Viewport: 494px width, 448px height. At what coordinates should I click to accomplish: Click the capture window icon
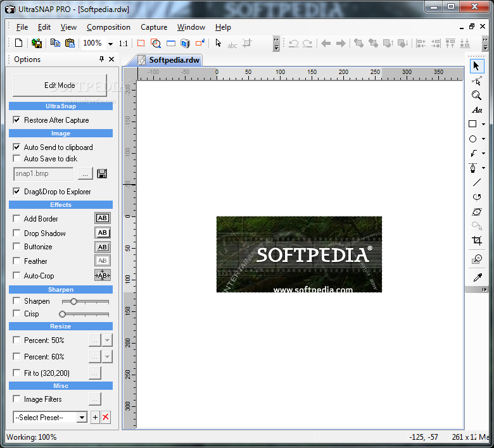171,43
